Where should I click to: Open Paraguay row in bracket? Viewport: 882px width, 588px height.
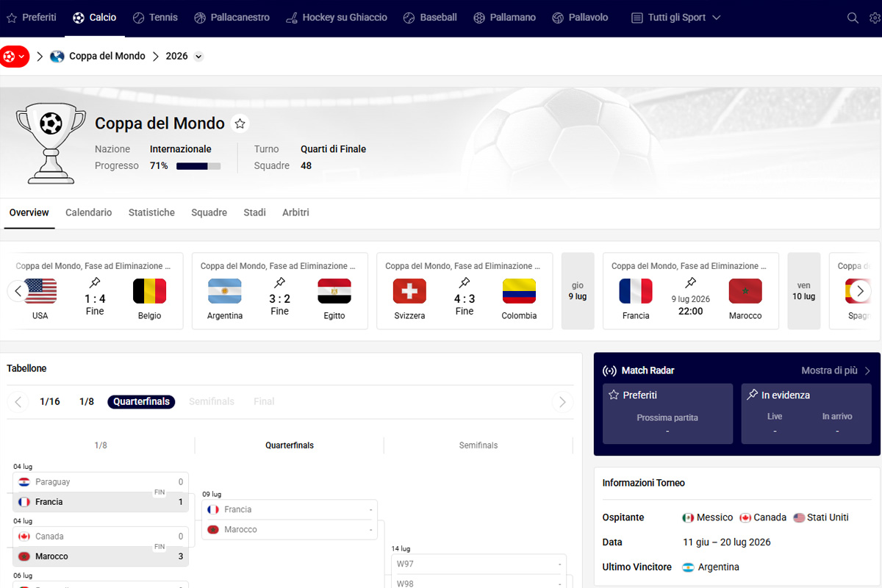(x=101, y=482)
